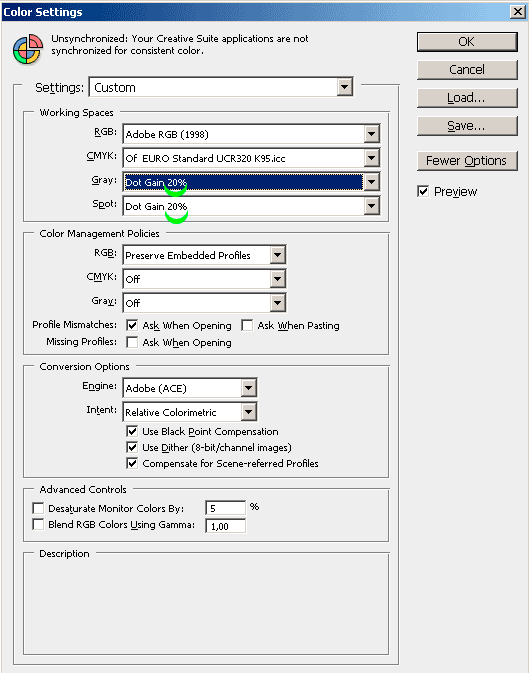This screenshot has width=529, height=673.
Task: Enable Blend RGB Colors Using Gamma
Action: click(x=38, y=524)
